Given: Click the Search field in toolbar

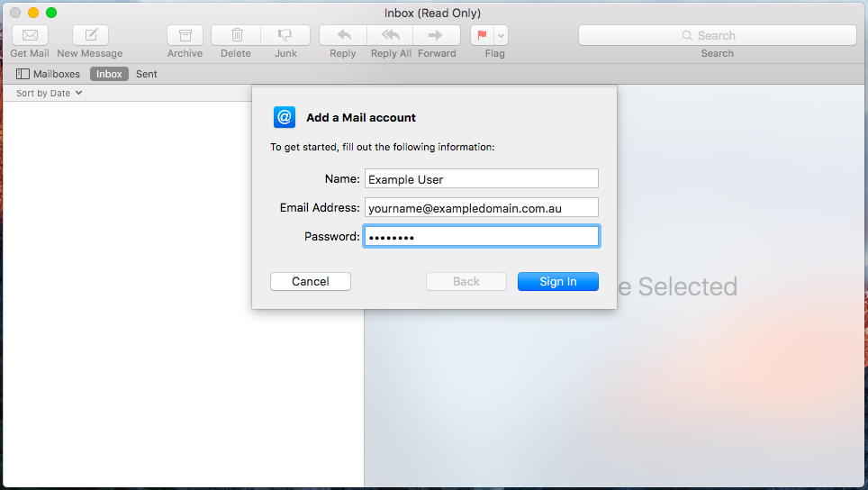Looking at the screenshot, I should (x=717, y=35).
